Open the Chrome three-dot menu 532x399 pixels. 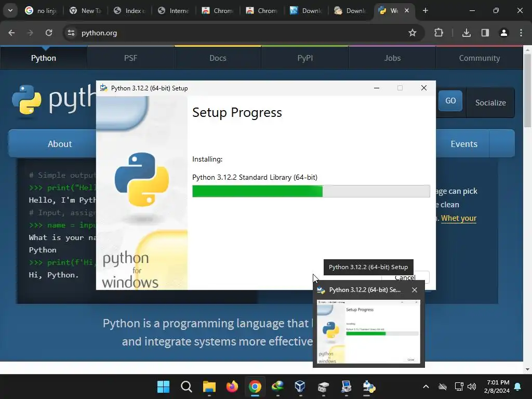(x=521, y=33)
